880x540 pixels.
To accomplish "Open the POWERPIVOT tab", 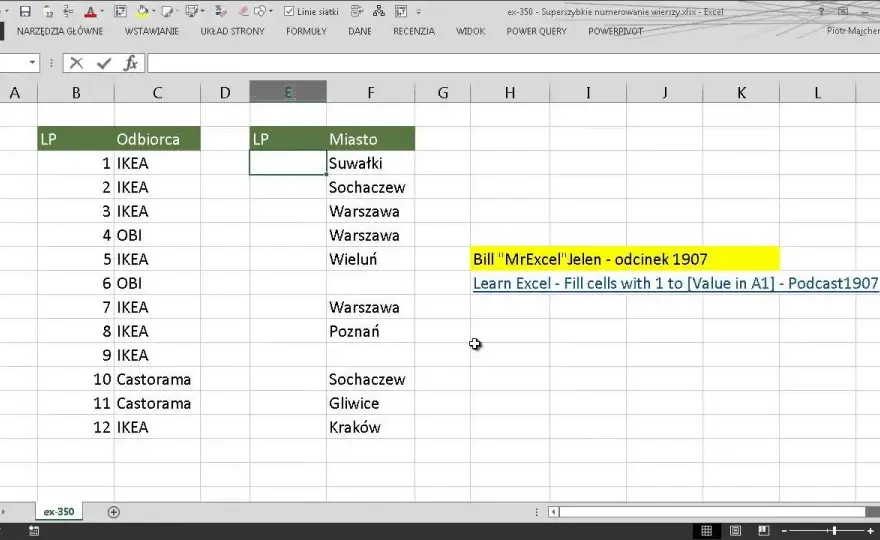I will point(616,31).
